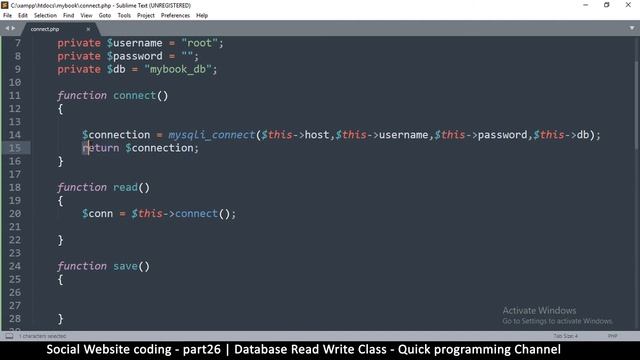Click the word "mysqli_connect" on line 14
The image size is (640, 360).
pyautogui.click(x=211, y=135)
